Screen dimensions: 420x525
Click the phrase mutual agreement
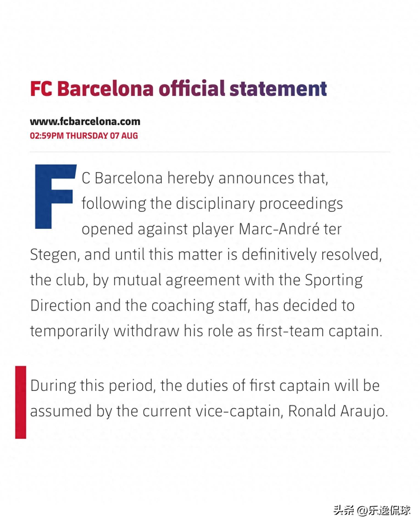177,280
